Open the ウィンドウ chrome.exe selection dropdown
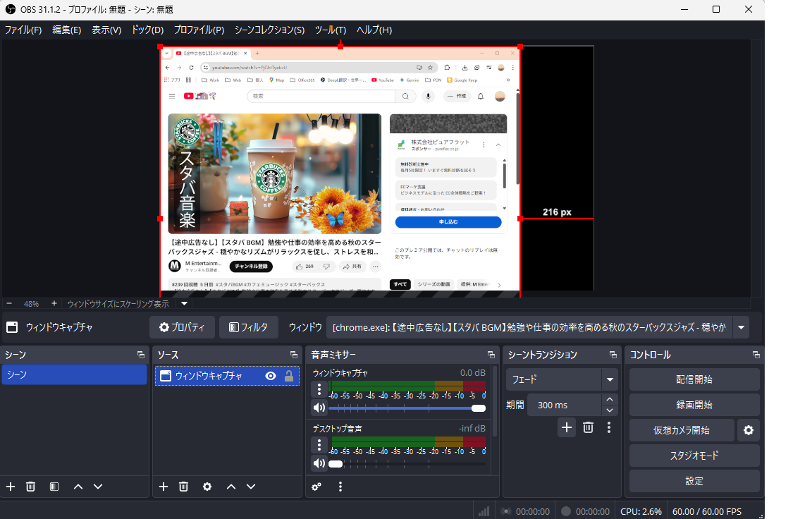The width and height of the screenshot is (812, 519). coord(741,327)
